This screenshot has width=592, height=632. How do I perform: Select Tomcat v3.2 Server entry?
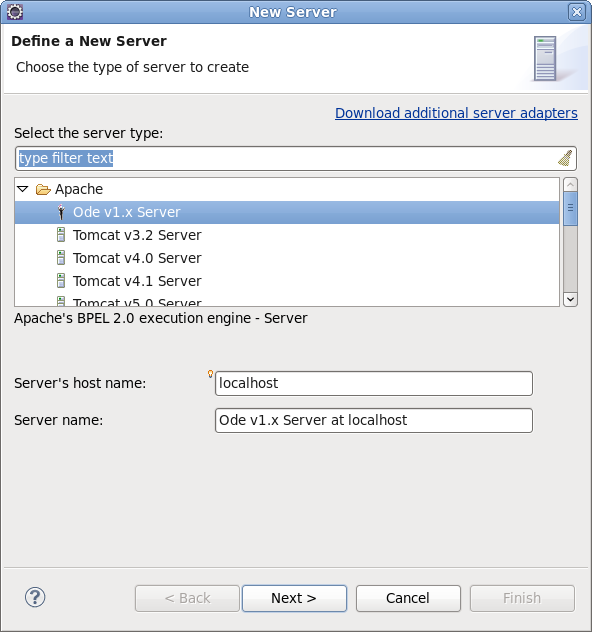tap(287, 235)
